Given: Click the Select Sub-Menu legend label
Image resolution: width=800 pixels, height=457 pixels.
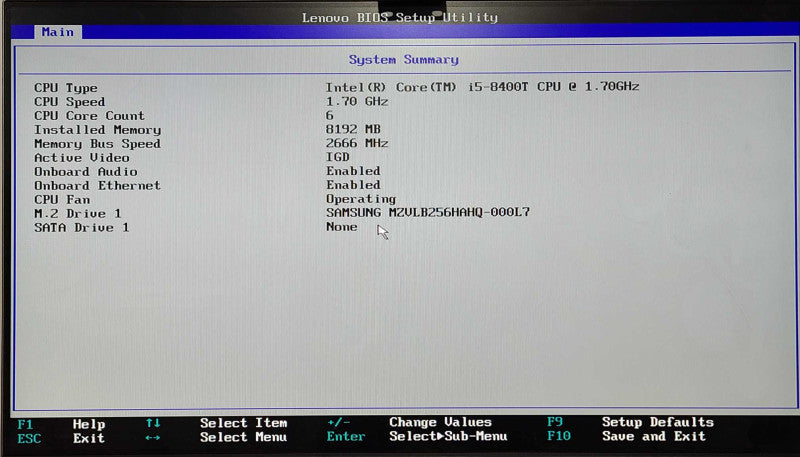Looking at the screenshot, I should (448, 437).
